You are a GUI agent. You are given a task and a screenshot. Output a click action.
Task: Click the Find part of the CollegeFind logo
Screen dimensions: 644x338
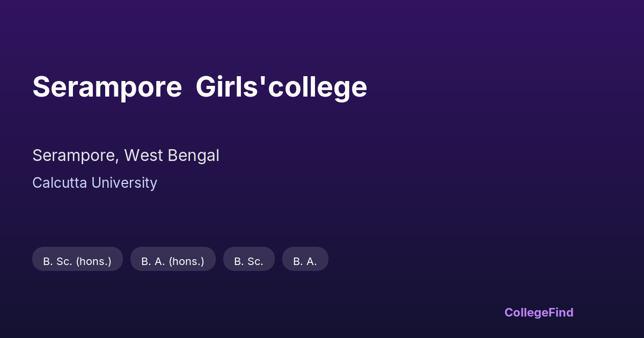562,313
